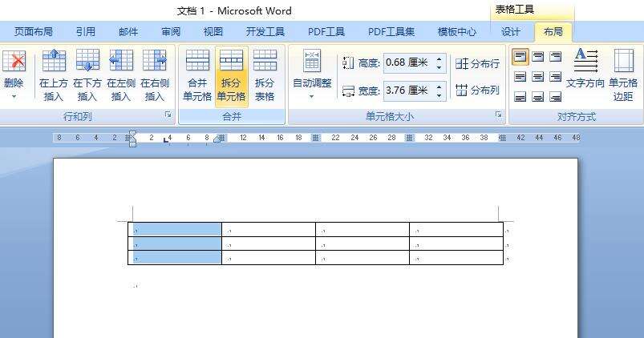This screenshot has width=644, height=338.
Task: Click Split Cells (拆分单元格)
Action: [231, 76]
